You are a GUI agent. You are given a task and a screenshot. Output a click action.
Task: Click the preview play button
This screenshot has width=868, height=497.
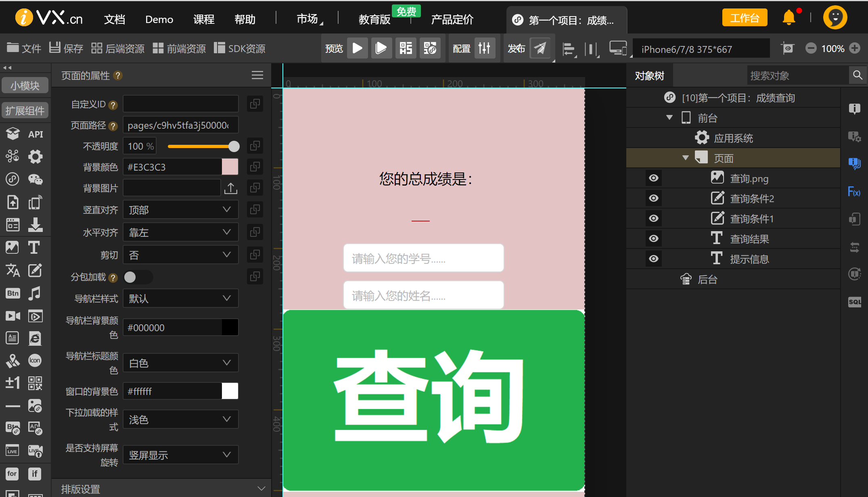pyautogui.click(x=357, y=48)
